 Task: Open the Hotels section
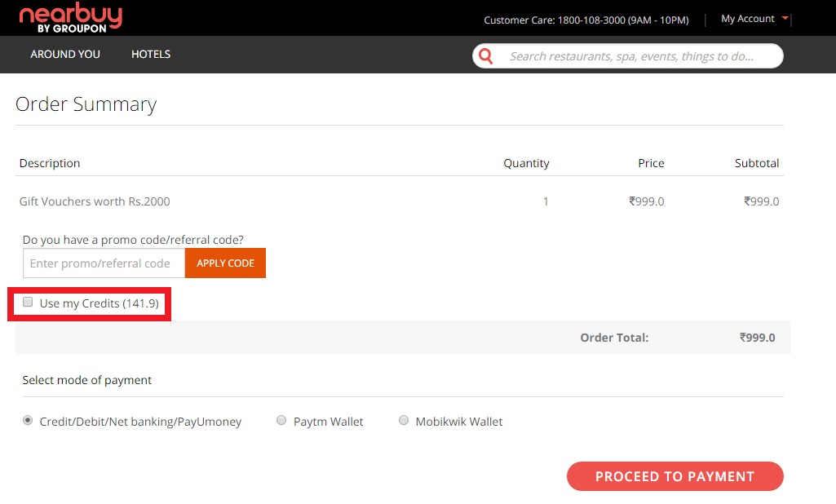tap(151, 55)
